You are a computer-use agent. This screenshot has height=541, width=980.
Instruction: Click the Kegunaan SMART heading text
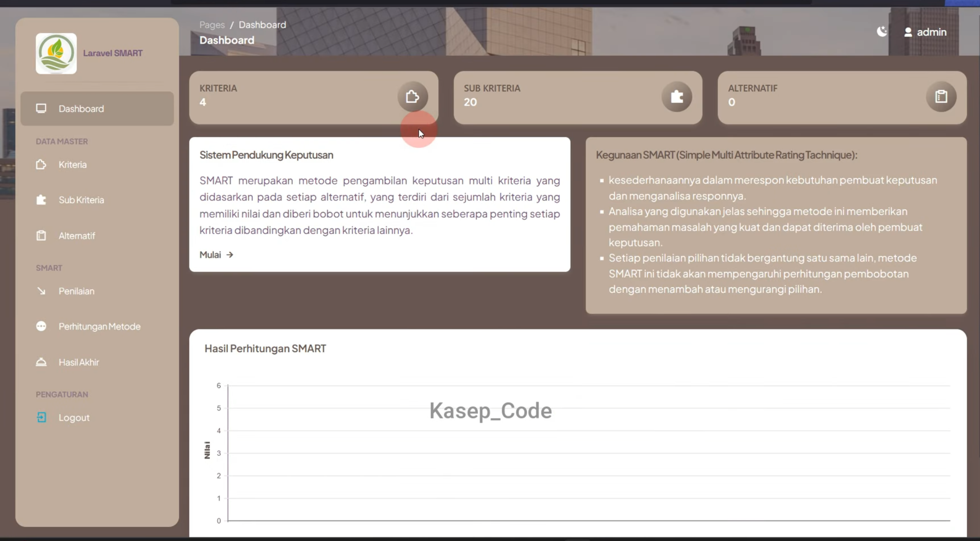click(x=727, y=155)
